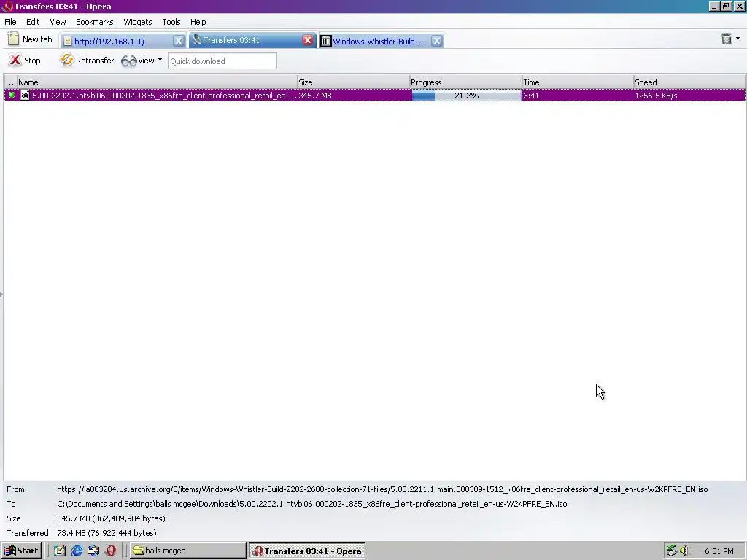Close the Windows-Whistler-Build tab
Viewport: 747px width, 560px height.
[436, 41]
